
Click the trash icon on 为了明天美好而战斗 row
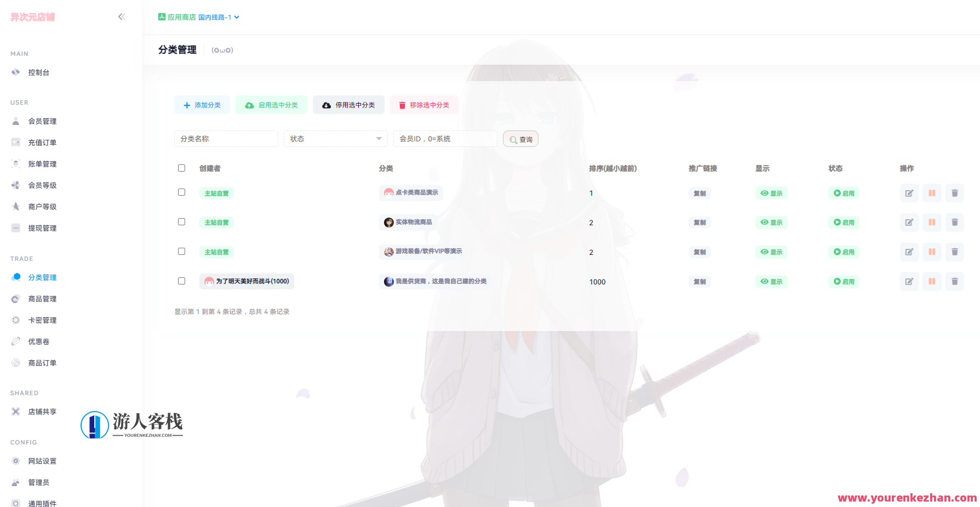(x=955, y=281)
